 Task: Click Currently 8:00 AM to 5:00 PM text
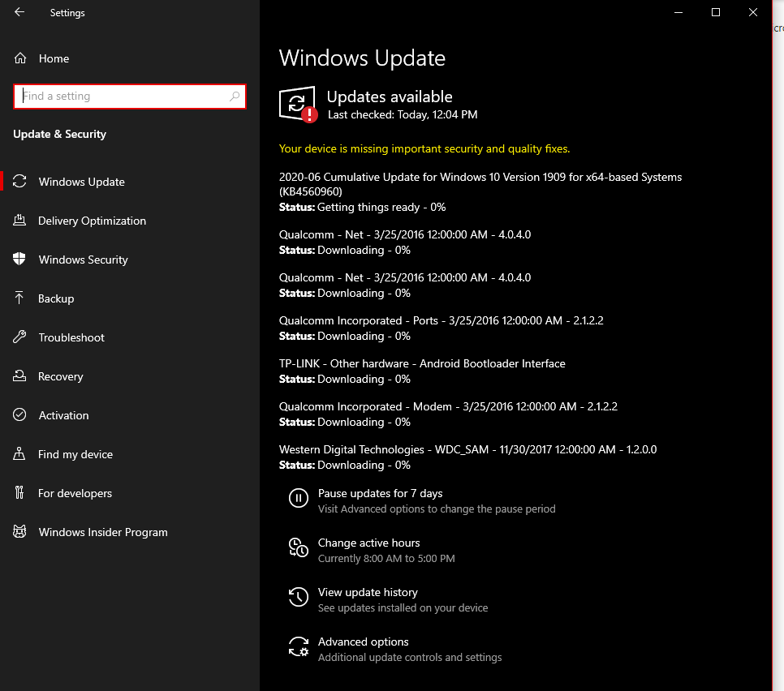click(386, 558)
